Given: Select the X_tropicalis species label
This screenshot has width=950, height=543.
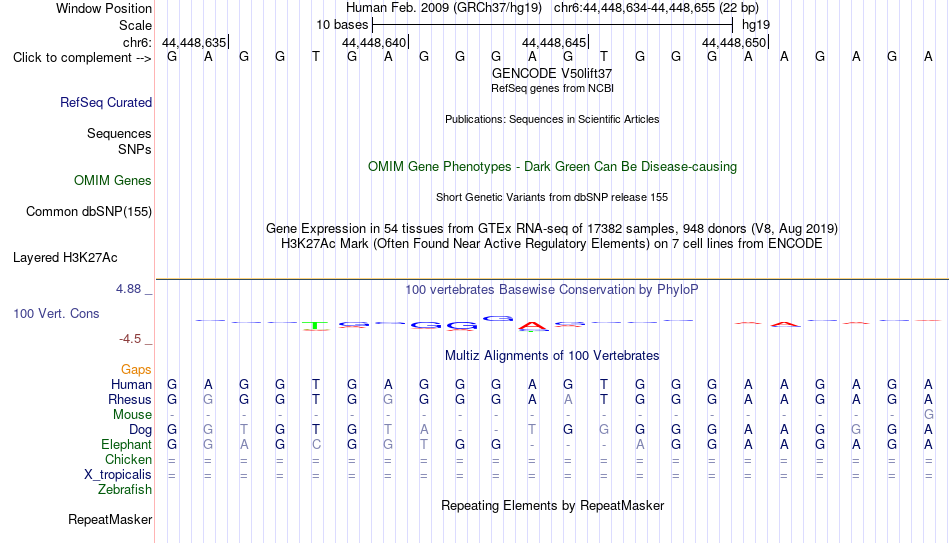Looking at the screenshot, I should tap(118, 475).
